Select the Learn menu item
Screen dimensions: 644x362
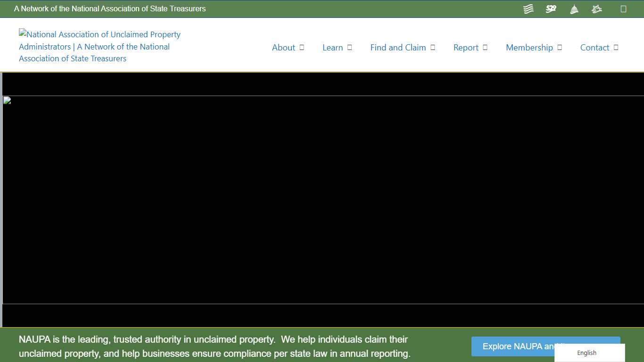(333, 47)
